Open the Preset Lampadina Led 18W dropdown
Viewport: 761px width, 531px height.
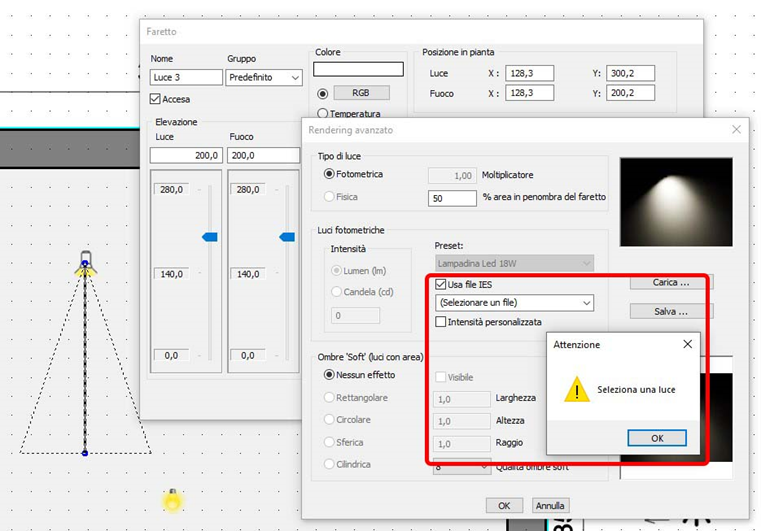(x=514, y=264)
